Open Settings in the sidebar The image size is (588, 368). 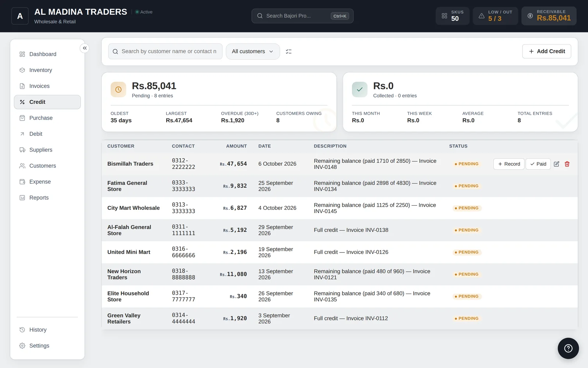[x=47, y=346]
